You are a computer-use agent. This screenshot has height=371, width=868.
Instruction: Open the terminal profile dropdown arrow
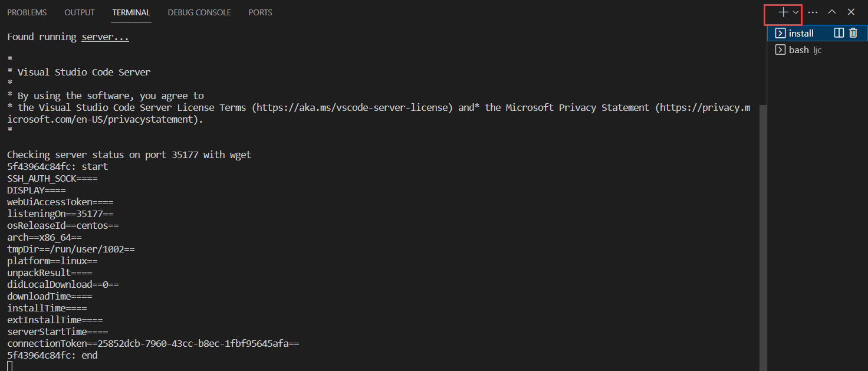pos(794,12)
